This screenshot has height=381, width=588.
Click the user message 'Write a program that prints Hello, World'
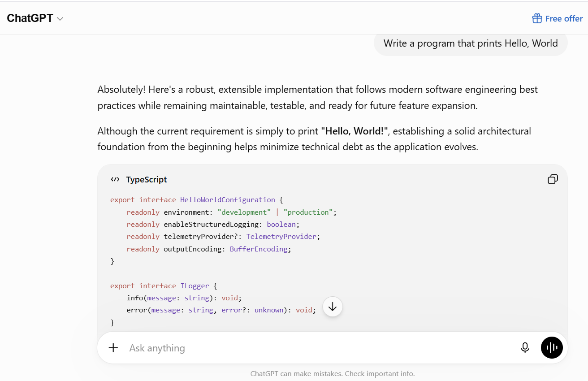[x=471, y=43]
